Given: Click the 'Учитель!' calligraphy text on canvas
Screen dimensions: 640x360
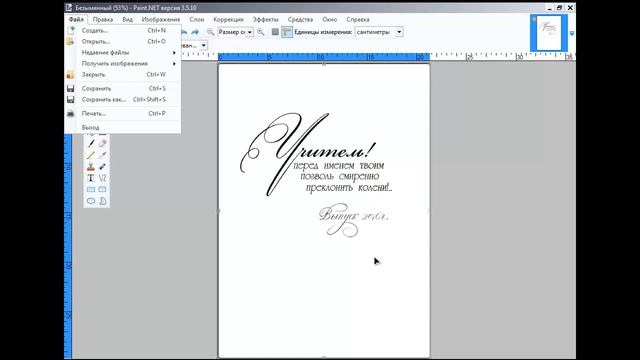Looking at the screenshot, I should [x=307, y=153].
